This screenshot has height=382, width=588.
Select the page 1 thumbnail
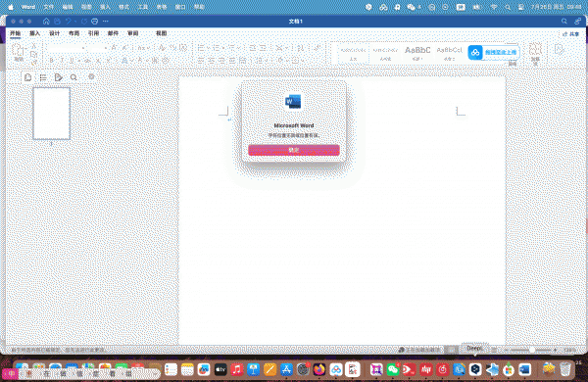51,114
